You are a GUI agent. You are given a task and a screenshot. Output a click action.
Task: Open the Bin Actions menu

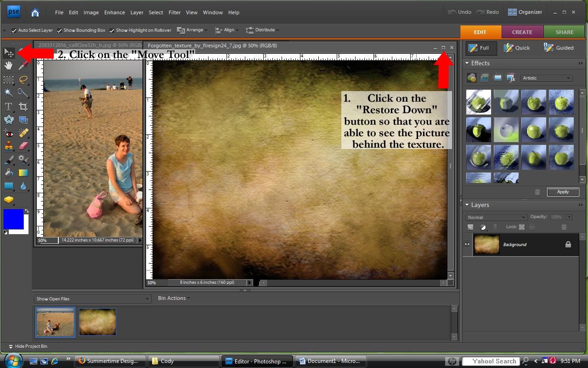point(174,298)
